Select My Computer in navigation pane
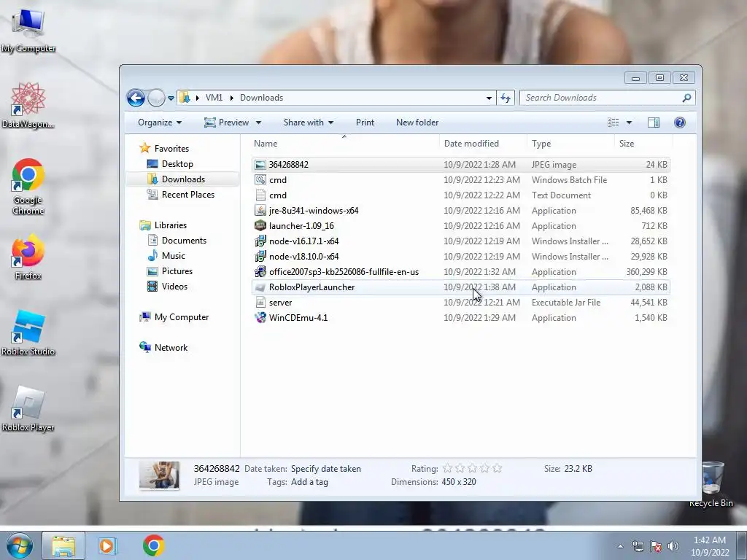Viewport: 747px width, 560px height. coord(181,317)
